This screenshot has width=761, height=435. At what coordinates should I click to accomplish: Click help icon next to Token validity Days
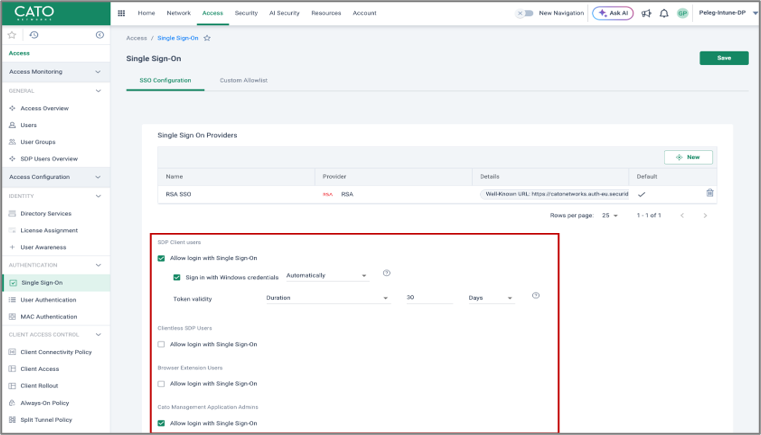pyautogui.click(x=535, y=295)
